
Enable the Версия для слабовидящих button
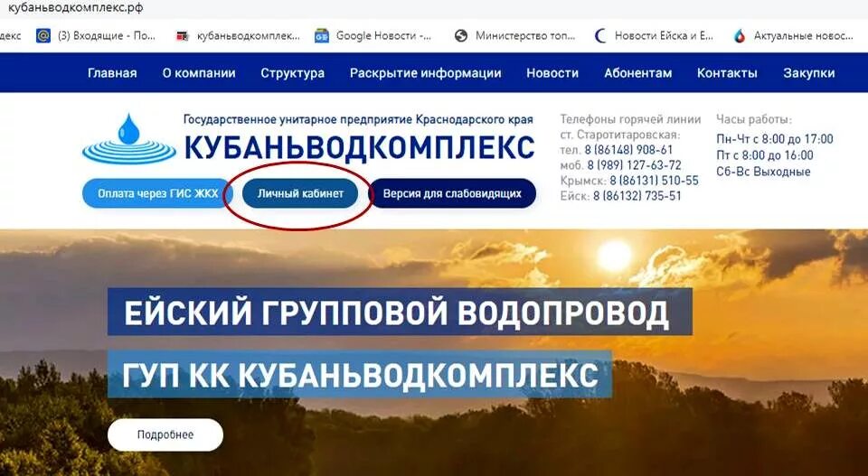coord(452,193)
